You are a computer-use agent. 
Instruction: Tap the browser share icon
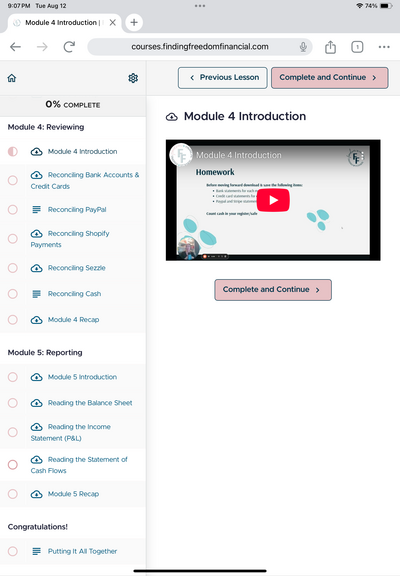point(330,47)
